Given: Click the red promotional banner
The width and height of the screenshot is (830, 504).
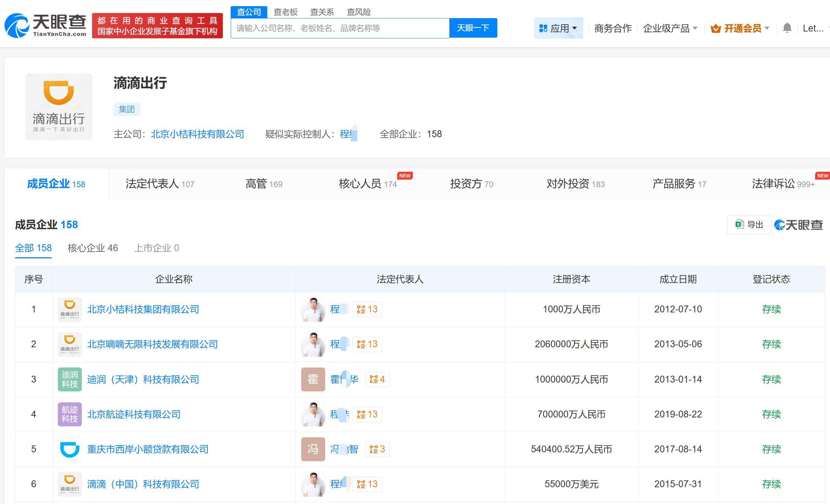Looking at the screenshot, I should (x=157, y=26).
